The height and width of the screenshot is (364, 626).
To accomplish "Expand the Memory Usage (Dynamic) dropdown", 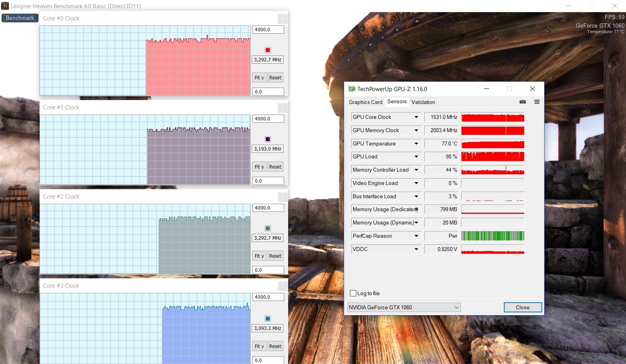I will [416, 222].
